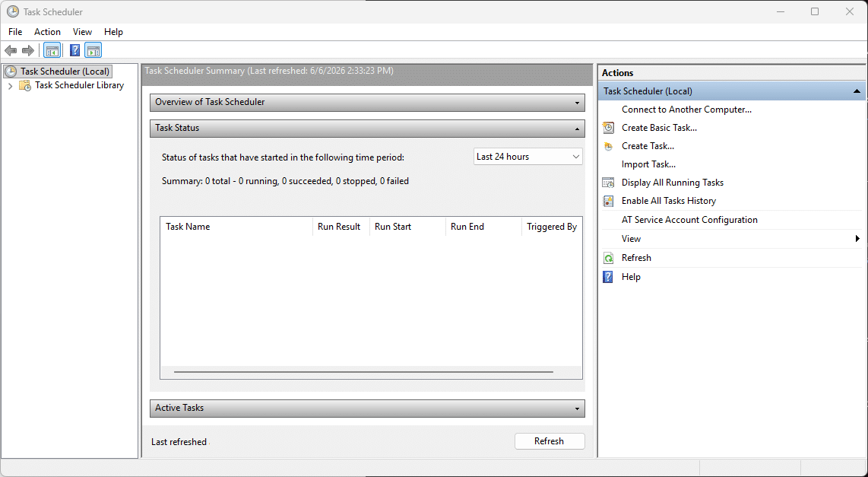Click the Run End column header
This screenshot has width=868, height=477.
(x=483, y=227)
